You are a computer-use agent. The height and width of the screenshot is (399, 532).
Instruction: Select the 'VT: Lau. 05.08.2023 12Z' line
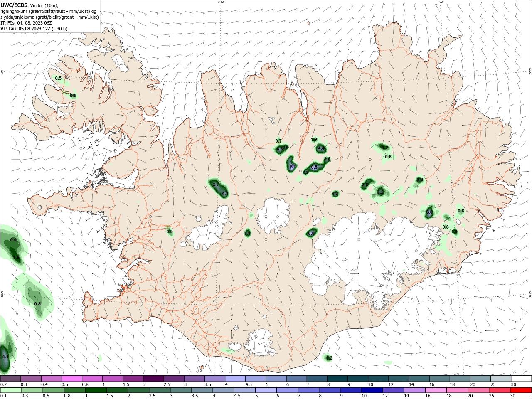(25, 29)
